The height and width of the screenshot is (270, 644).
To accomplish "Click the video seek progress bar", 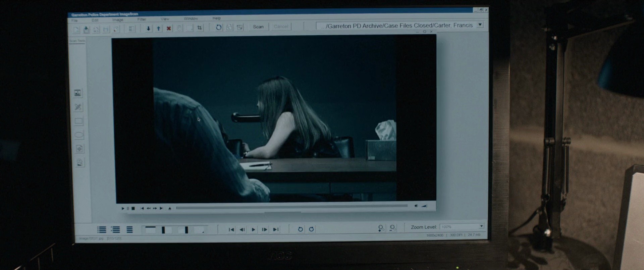I will coord(292,207).
